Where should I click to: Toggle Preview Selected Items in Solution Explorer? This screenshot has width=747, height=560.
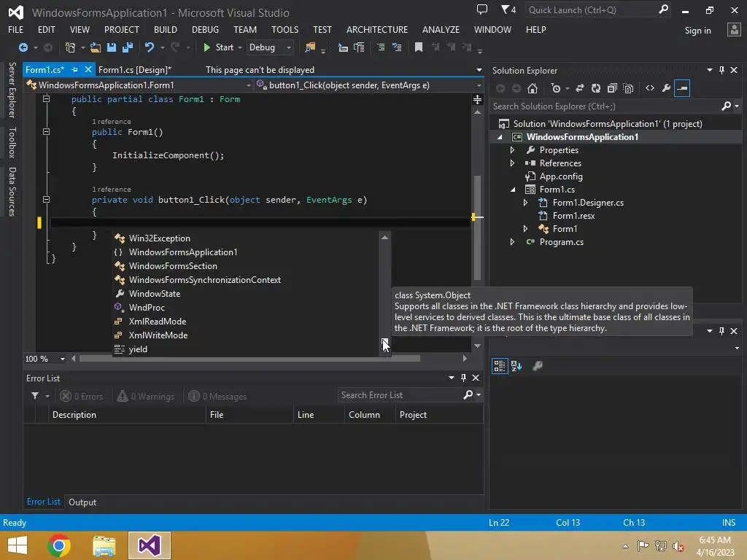(x=682, y=88)
